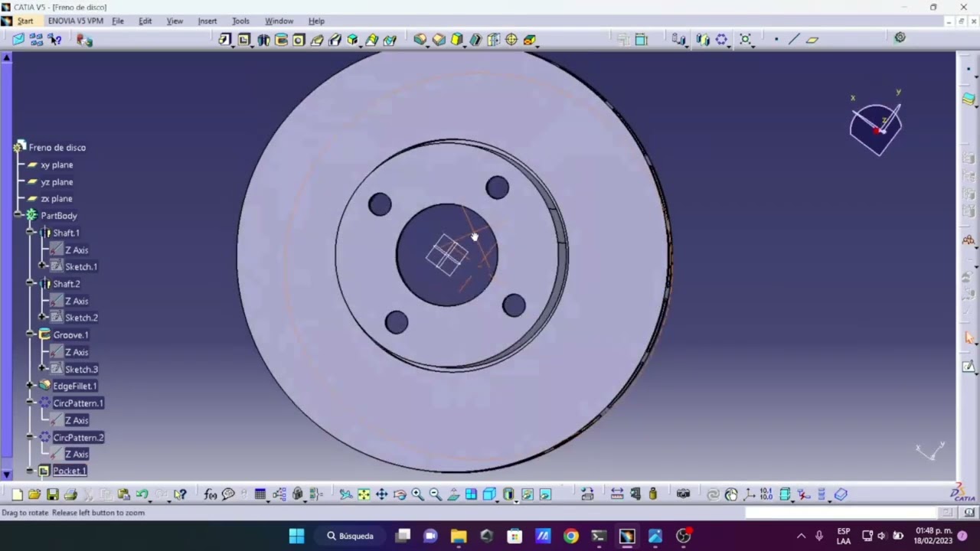Collapse the Shaft.1 node

pos(31,233)
